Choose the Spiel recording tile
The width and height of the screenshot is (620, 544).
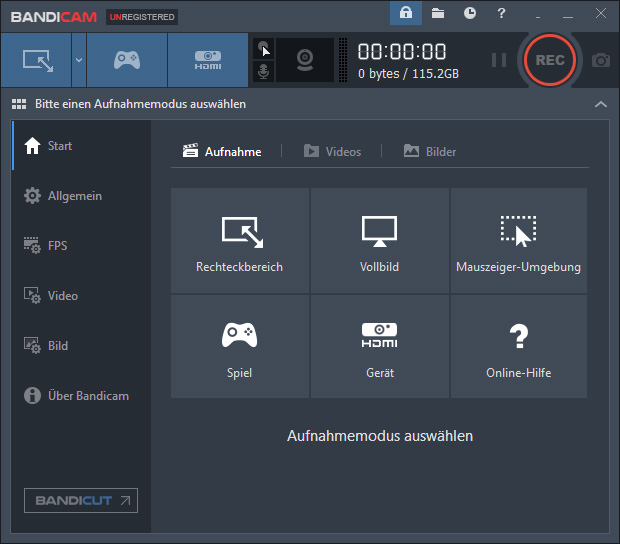(x=240, y=346)
